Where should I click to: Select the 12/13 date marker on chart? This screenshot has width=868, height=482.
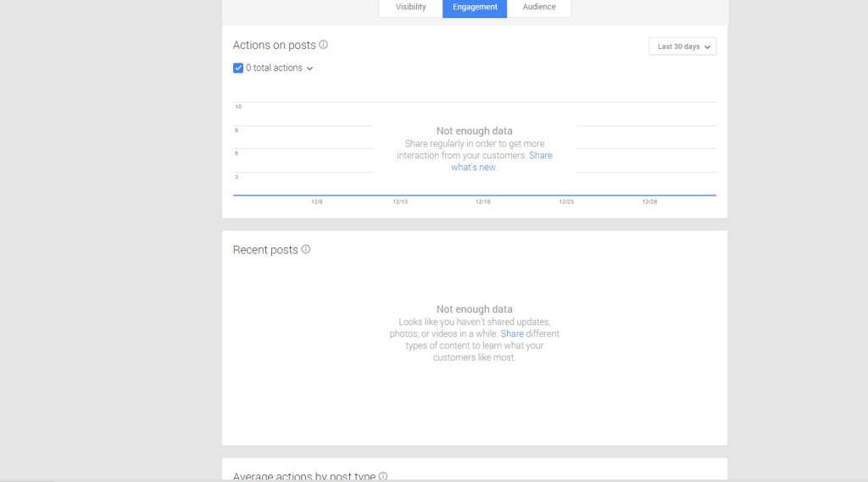click(x=400, y=202)
